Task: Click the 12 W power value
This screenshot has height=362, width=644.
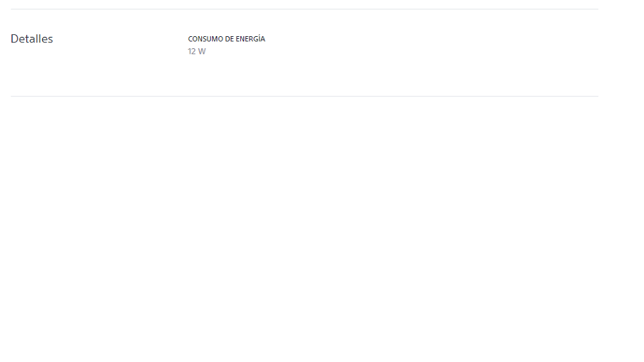Action: point(197,52)
